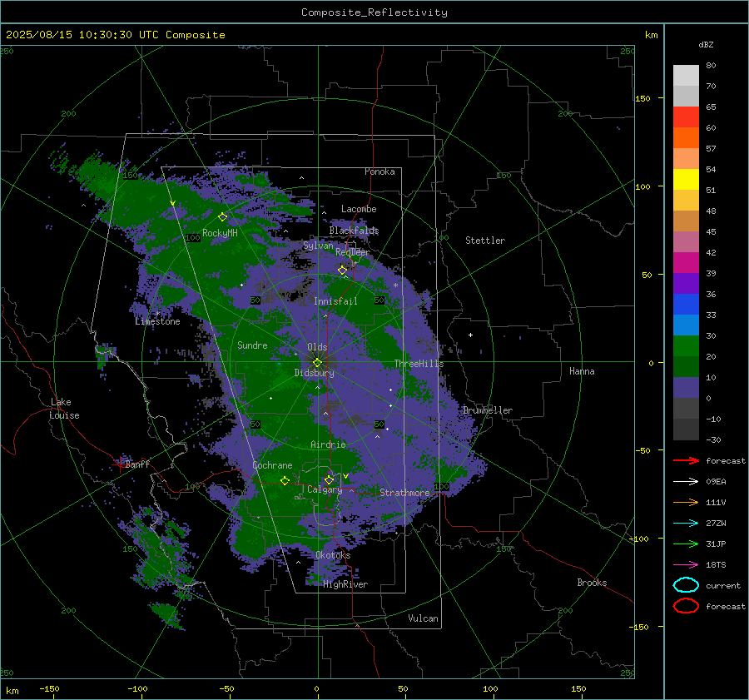Click the ThreeHills label

coord(419,364)
